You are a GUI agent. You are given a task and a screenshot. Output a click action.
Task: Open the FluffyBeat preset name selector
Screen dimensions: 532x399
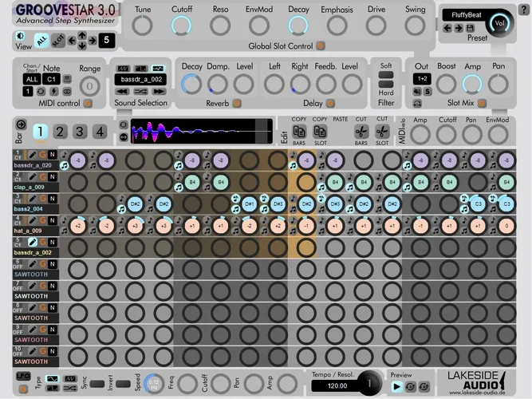tap(466, 15)
